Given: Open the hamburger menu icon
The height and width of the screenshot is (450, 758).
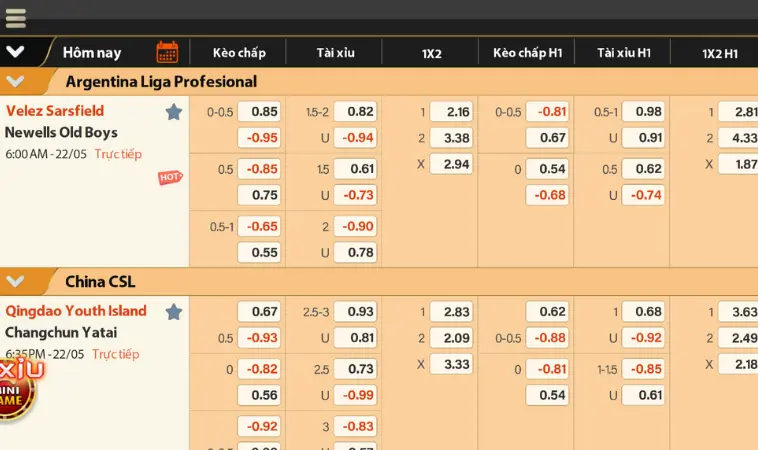Looking at the screenshot, I should point(16,18).
